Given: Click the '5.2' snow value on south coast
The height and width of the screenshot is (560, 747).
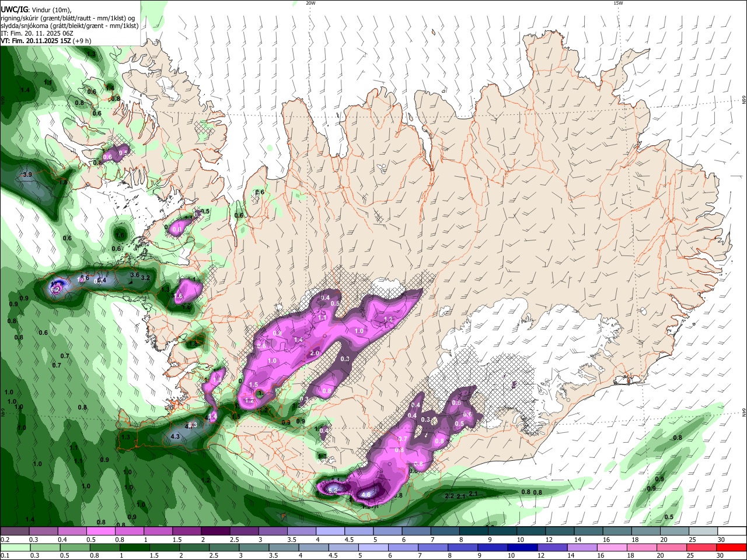Looking at the screenshot, I should pyautogui.click(x=333, y=491).
